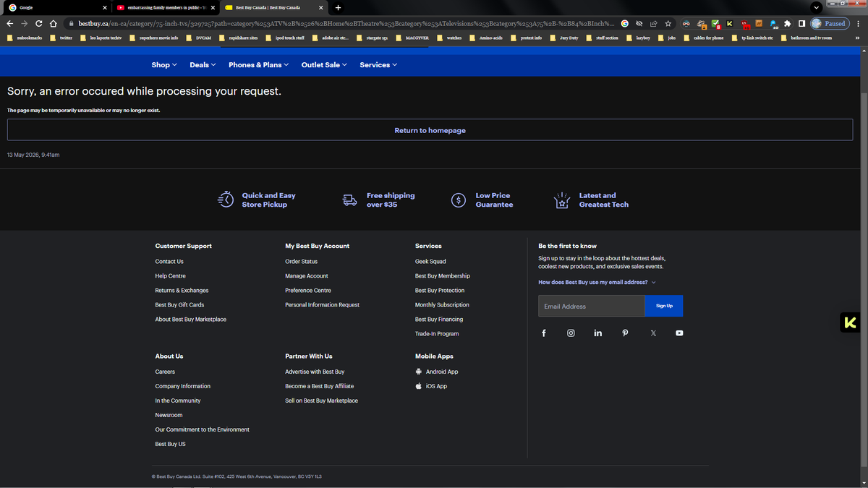Click the green checkmark extension icon

click(x=716, y=23)
